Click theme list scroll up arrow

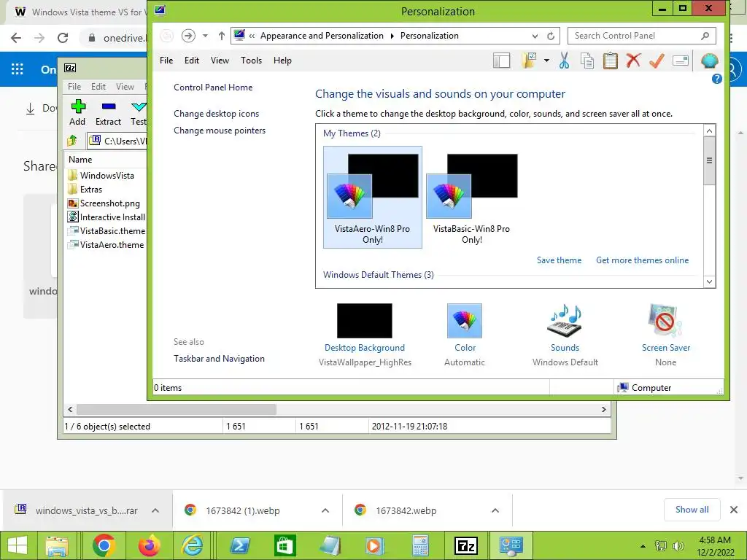tap(709, 131)
